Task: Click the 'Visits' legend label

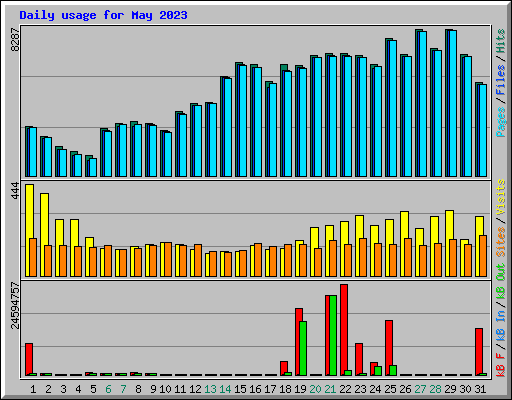Action: click(500, 197)
